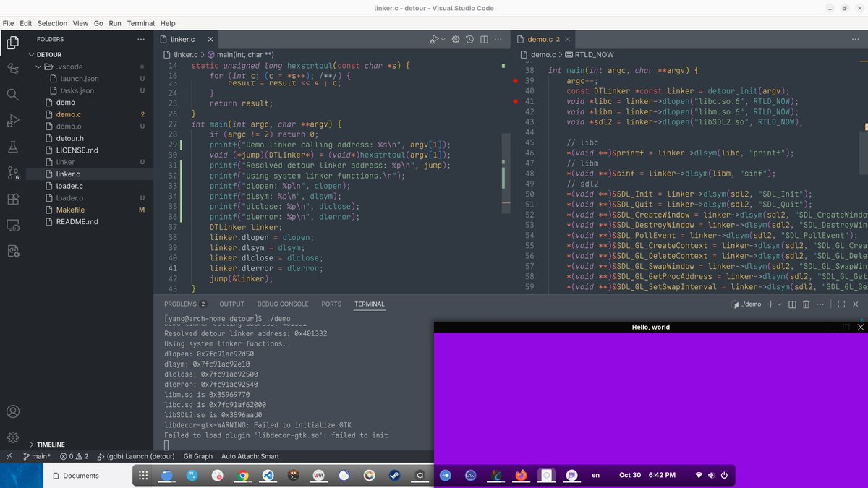Open the Source Control view with badge 6
The height and width of the screenshot is (488, 868).
click(12, 173)
